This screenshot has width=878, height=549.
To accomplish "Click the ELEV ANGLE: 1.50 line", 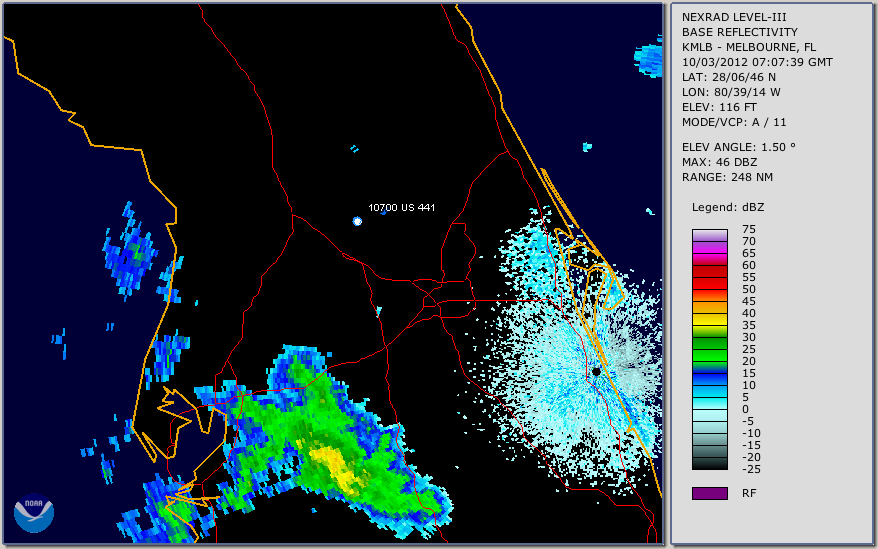I will (x=738, y=147).
